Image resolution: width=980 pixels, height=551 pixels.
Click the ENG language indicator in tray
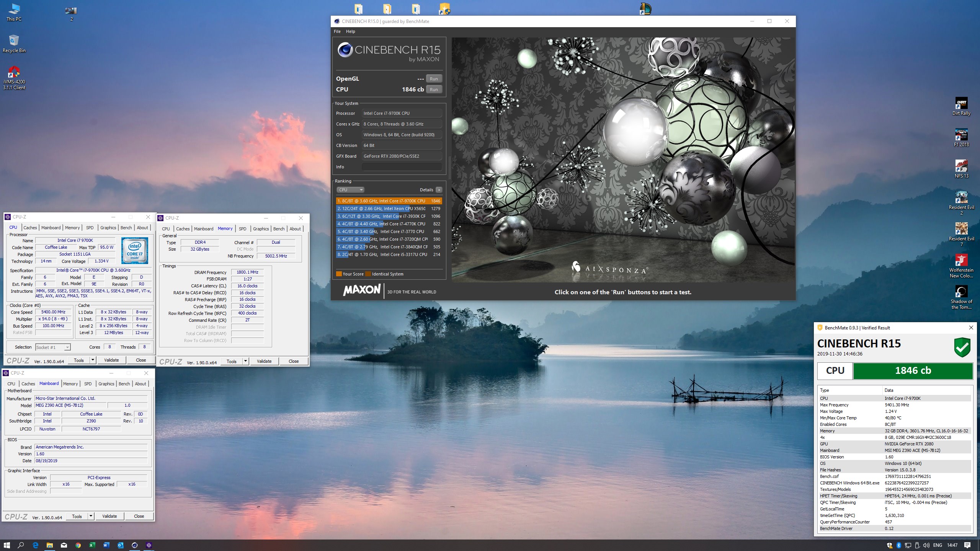(x=938, y=545)
